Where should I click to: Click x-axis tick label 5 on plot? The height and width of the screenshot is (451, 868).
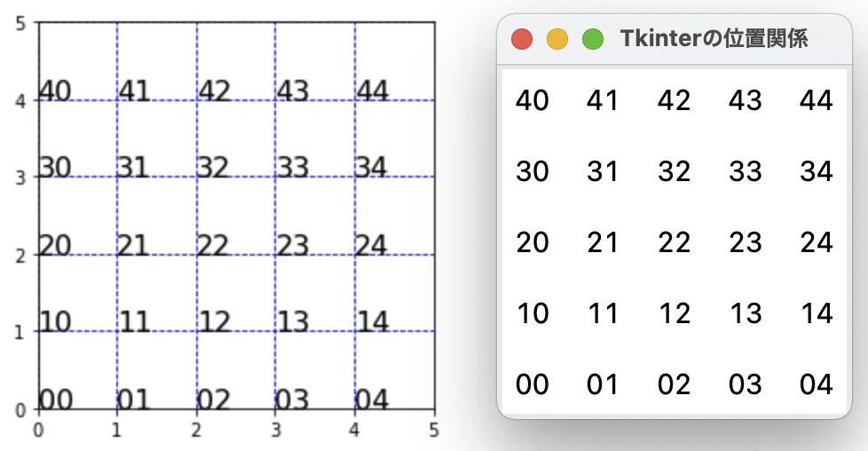pyautogui.click(x=434, y=430)
